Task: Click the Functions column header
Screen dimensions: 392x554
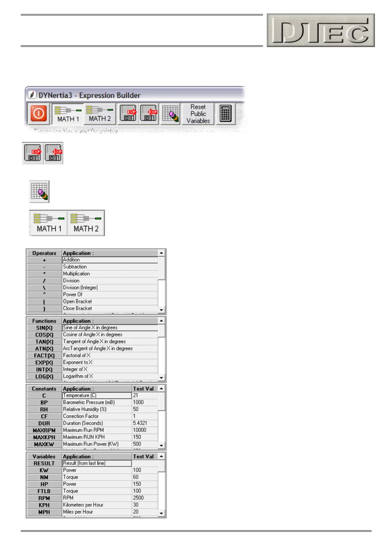Action: pyautogui.click(x=44, y=321)
